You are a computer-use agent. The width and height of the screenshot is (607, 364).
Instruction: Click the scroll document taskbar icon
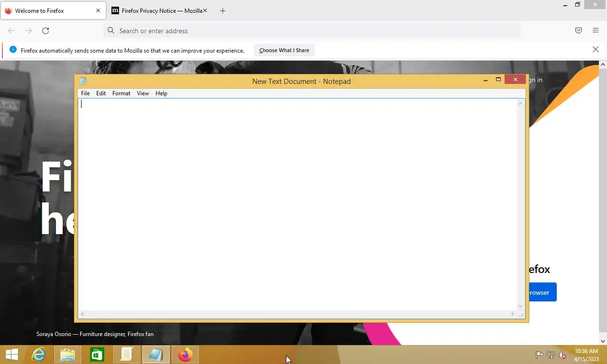(127, 355)
